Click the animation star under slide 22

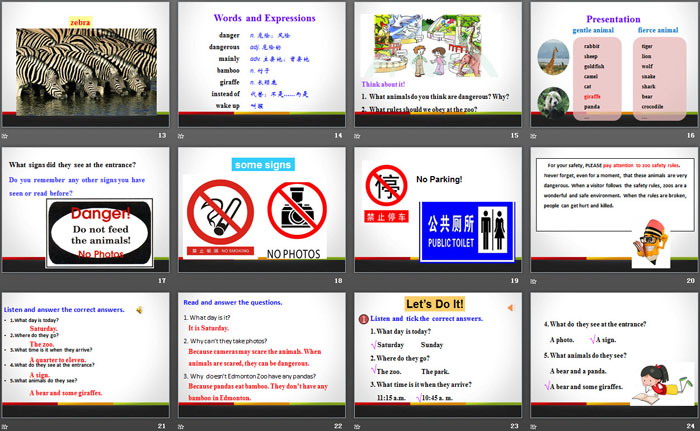point(181,427)
